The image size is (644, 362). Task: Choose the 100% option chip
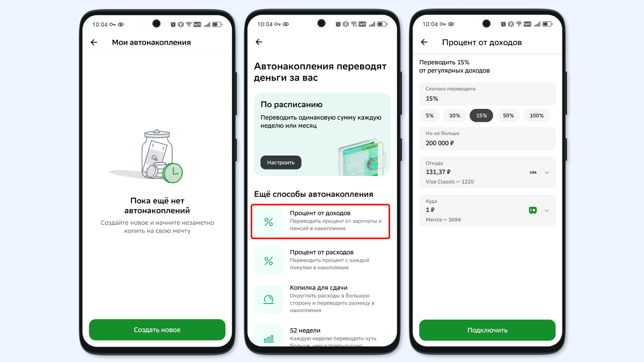point(537,115)
